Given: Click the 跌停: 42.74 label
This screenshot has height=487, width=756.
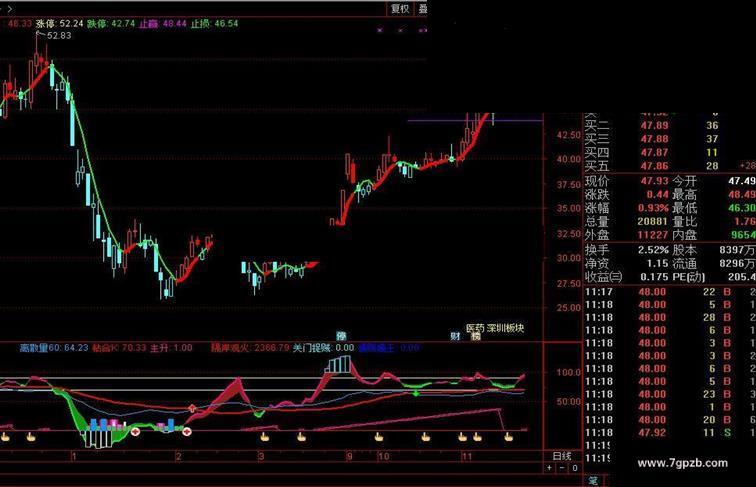Looking at the screenshot, I should click(x=111, y=23).
